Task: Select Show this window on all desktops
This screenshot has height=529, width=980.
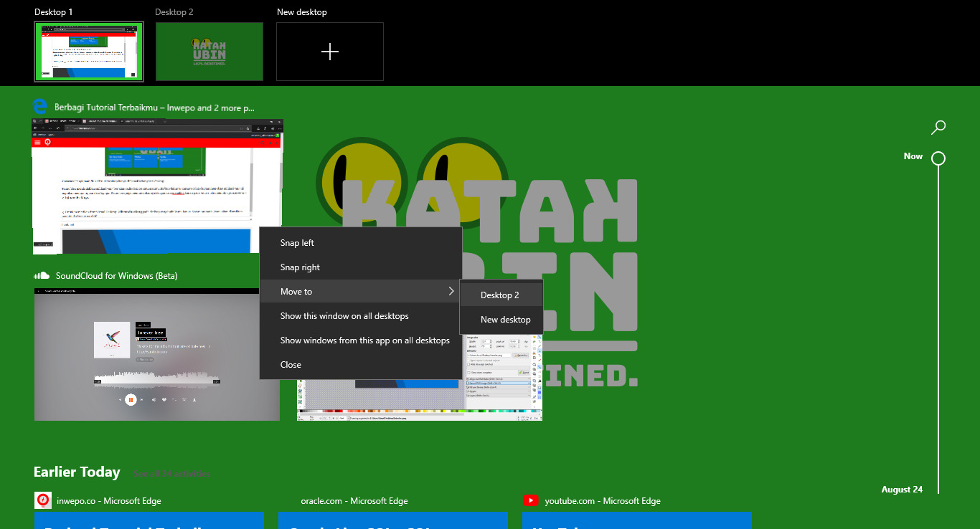Action: [x=360, y=316]
